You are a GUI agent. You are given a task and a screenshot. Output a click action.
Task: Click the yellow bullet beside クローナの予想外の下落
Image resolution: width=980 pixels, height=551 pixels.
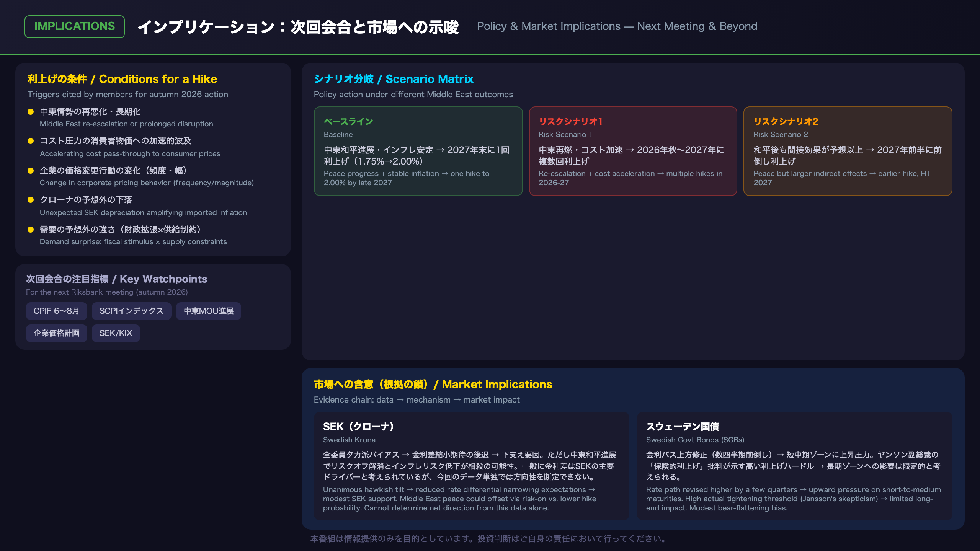(x=31, y=200)
